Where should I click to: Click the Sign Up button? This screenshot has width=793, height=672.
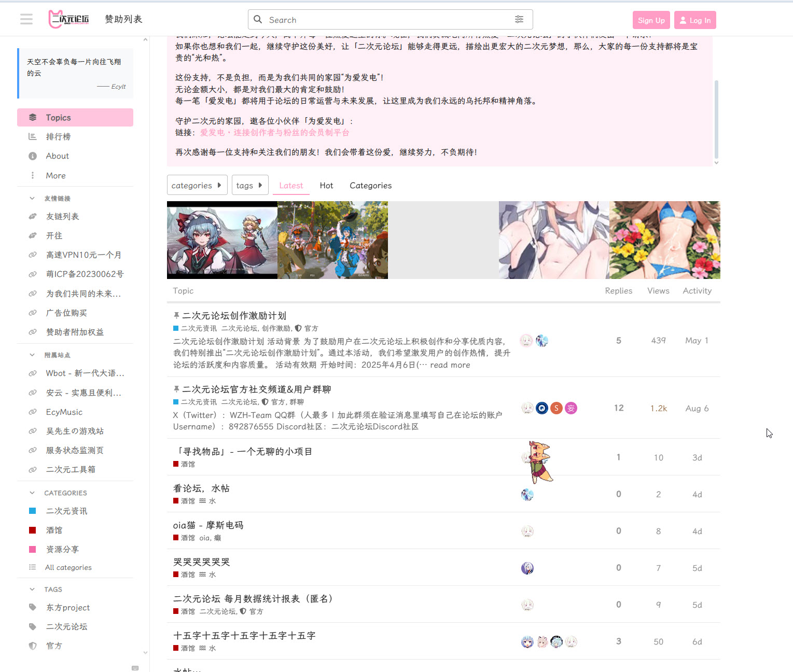click(651, 20)
